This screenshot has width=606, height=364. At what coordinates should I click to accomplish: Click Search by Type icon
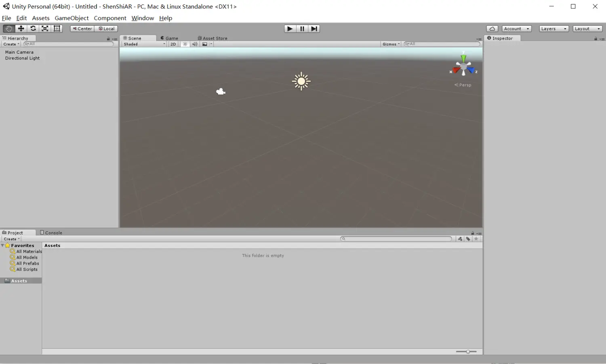pos(460,239)
